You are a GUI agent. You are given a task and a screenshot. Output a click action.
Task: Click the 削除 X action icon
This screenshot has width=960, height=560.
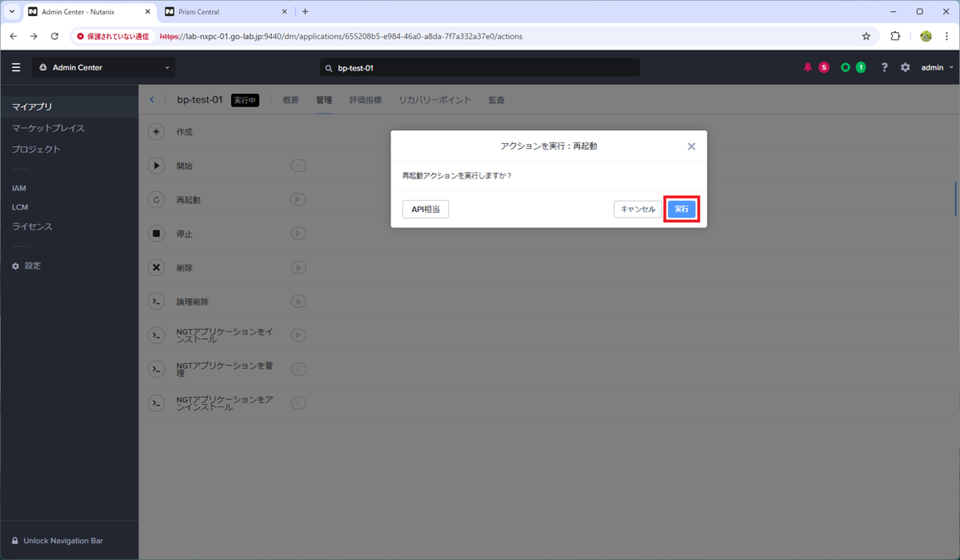[x=157, y=267]
